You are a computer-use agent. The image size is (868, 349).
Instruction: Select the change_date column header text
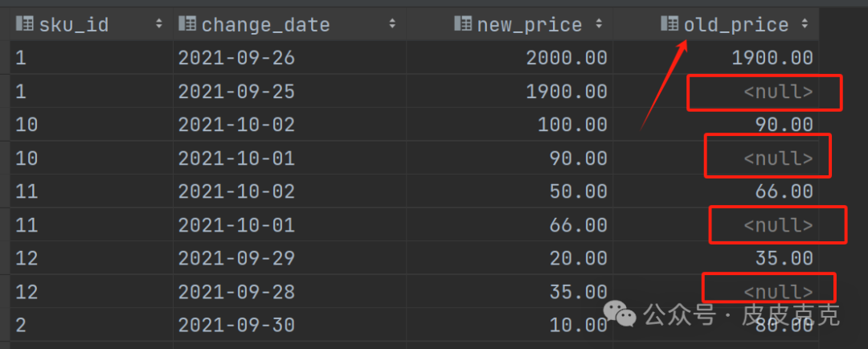point(265,25)
